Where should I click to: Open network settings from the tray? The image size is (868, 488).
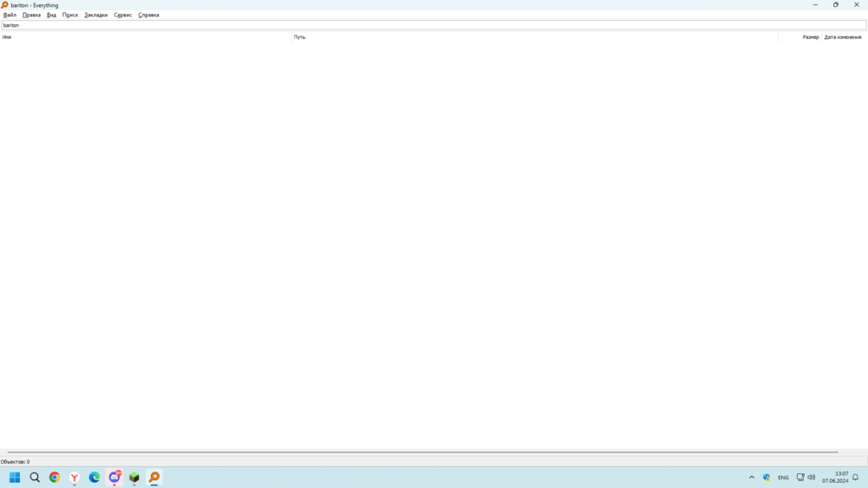800,477
